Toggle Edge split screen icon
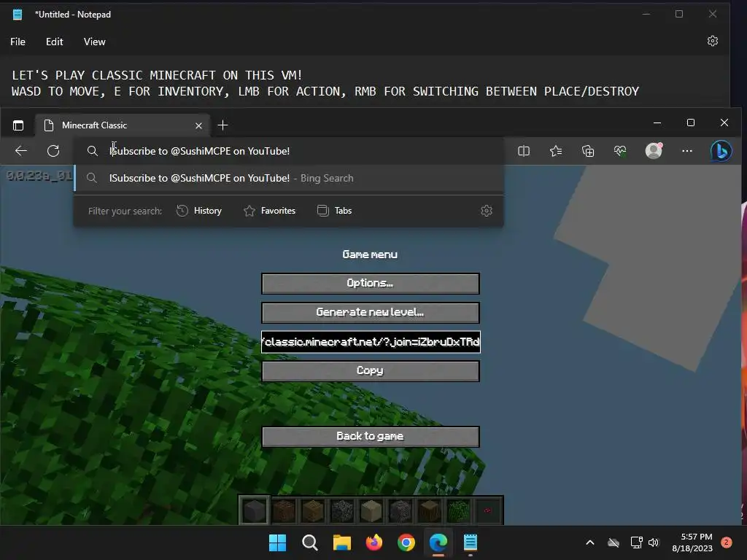Screen dimensions: 747x560 point(524,151)
